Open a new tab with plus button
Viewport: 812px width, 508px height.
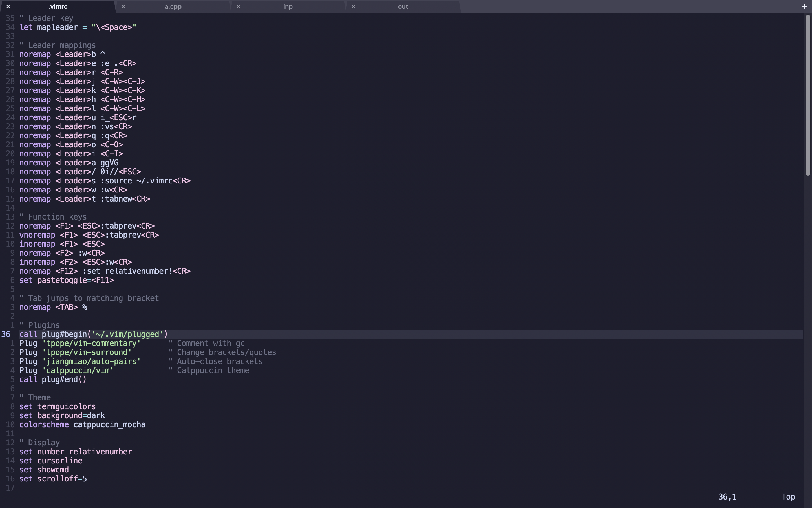tap(804, 6)
